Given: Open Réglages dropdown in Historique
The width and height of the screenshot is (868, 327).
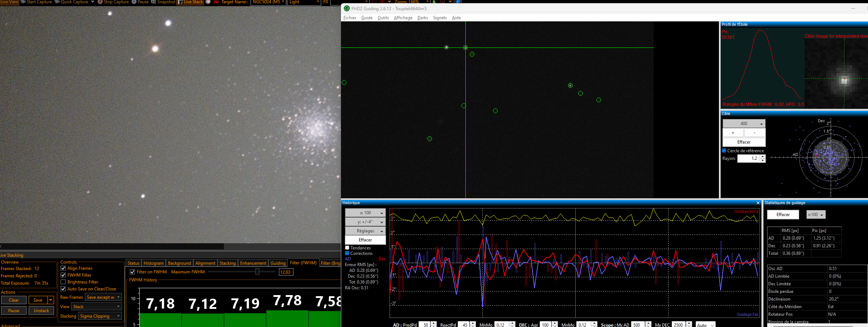Looking at the screenshot, I should click(365, 231).
